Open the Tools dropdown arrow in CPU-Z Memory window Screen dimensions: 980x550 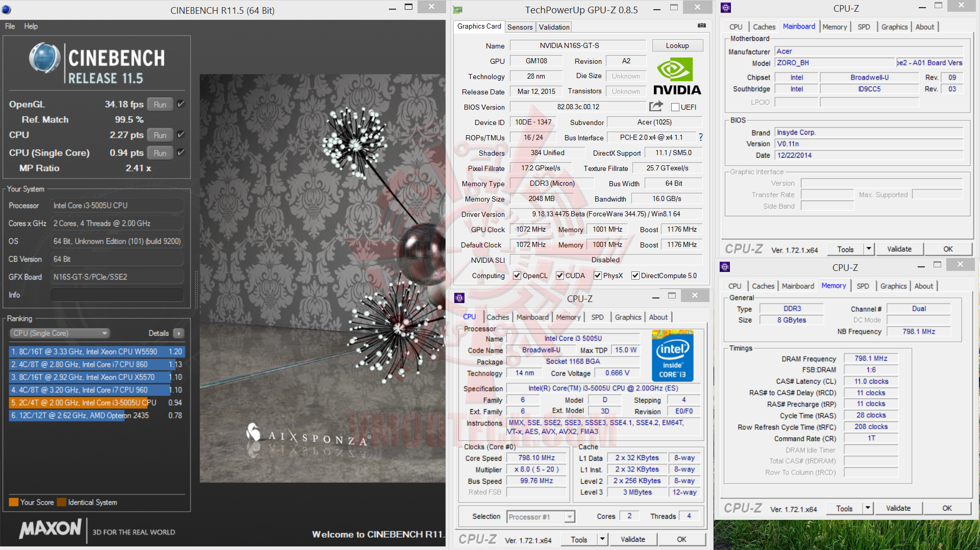(868, 508)
